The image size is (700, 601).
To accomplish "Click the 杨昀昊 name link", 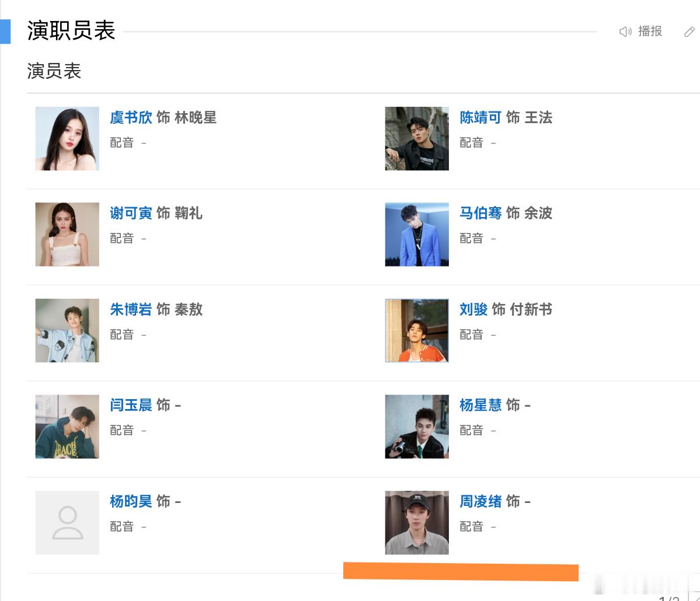I will [131, 501].
